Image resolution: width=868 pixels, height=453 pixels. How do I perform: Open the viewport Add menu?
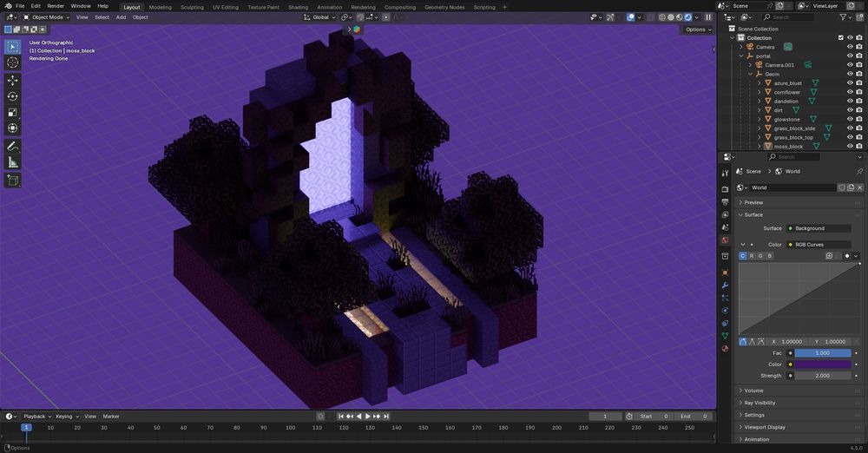[x=121, y=17]
